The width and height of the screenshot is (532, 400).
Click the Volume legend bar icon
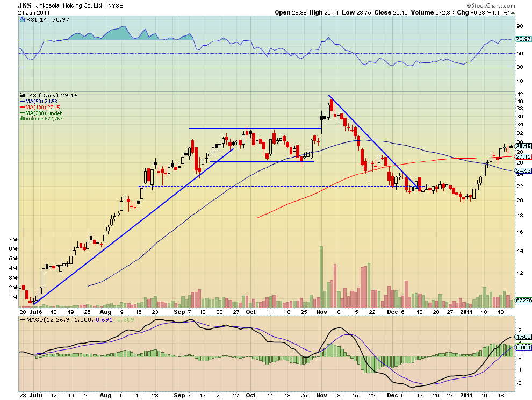23,118
